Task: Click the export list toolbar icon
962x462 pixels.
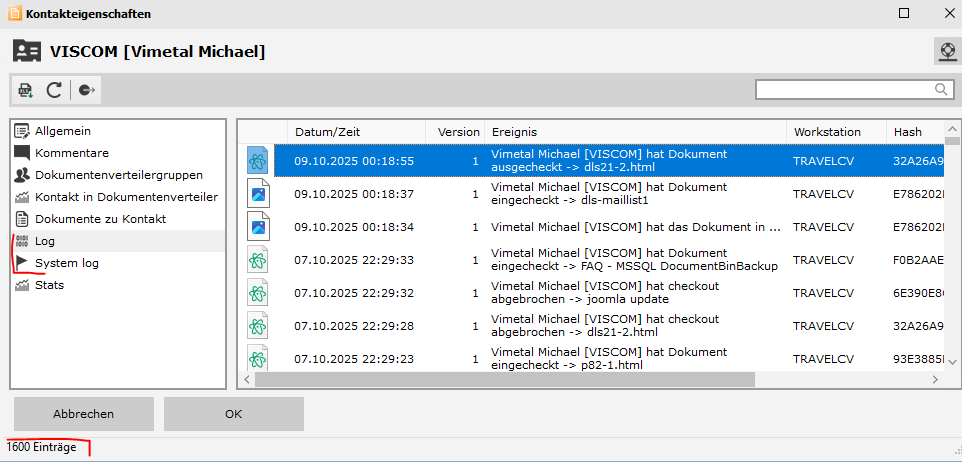Action: 26,90
